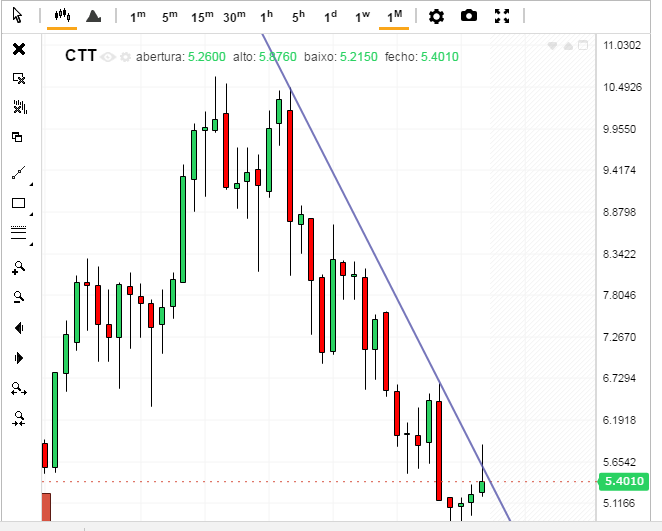Select the horizontal lines Fibonacci tool

[x=19, y=233]
